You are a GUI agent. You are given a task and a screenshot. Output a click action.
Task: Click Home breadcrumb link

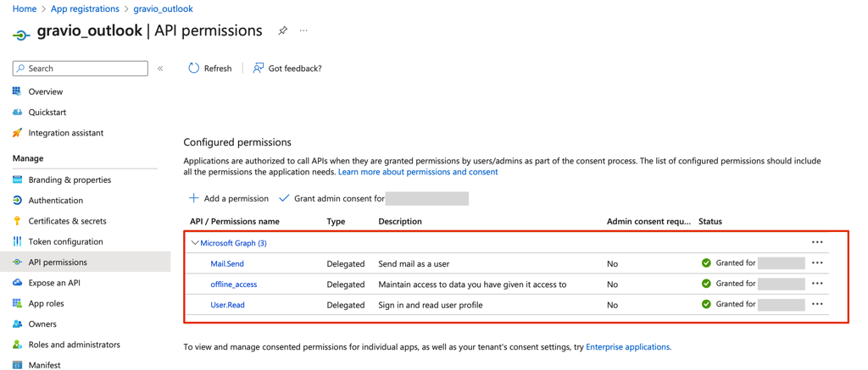click(x=25, y=8)
